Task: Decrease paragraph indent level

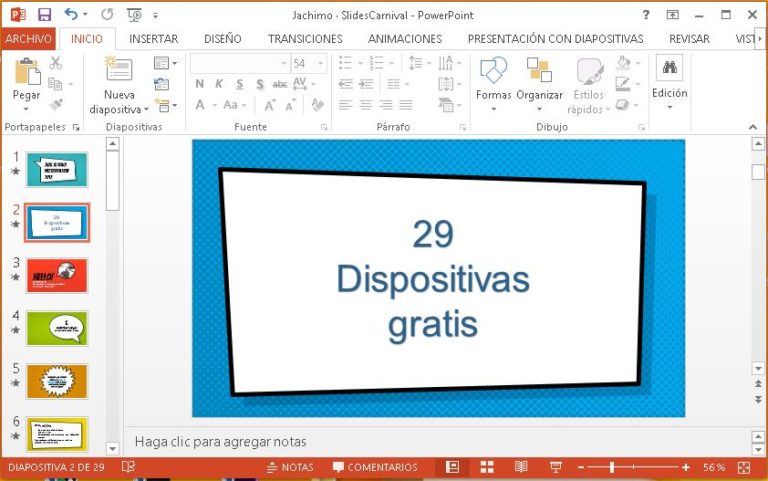Action: coord(346,84)
